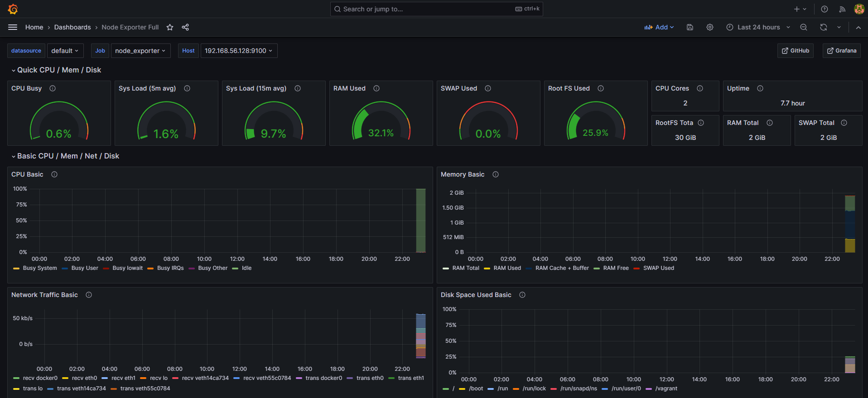
Task: Open the datasource default dropdown
Action: 65,51
